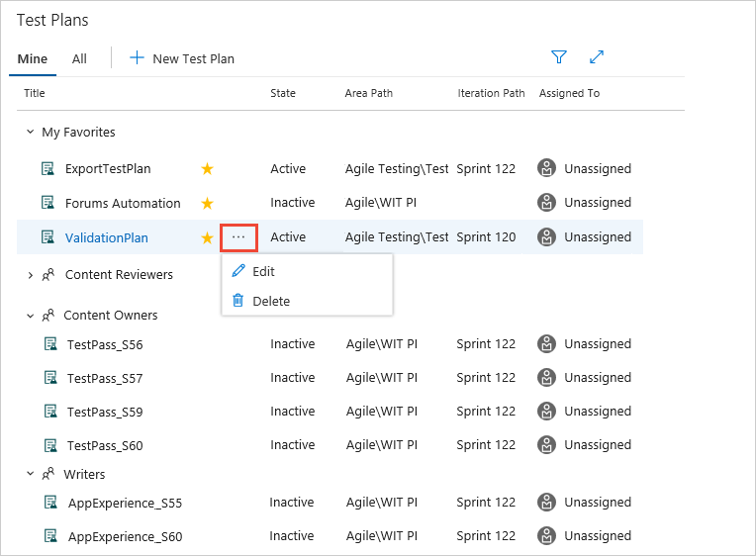Image resolution: width=756 pixels, height=556 pixels.
Task: Click the Content Reviewers team icon
Action: tap(47, 275)
